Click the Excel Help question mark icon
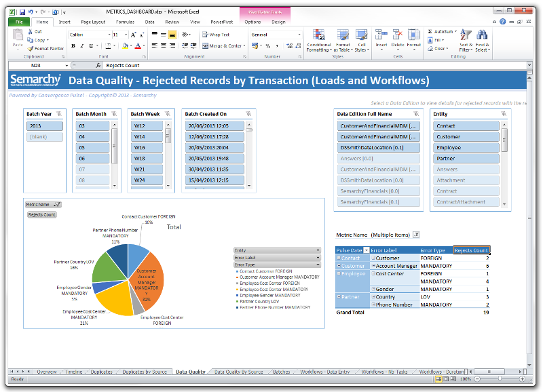Screen dimensions: 543x392 click(502, 22)
